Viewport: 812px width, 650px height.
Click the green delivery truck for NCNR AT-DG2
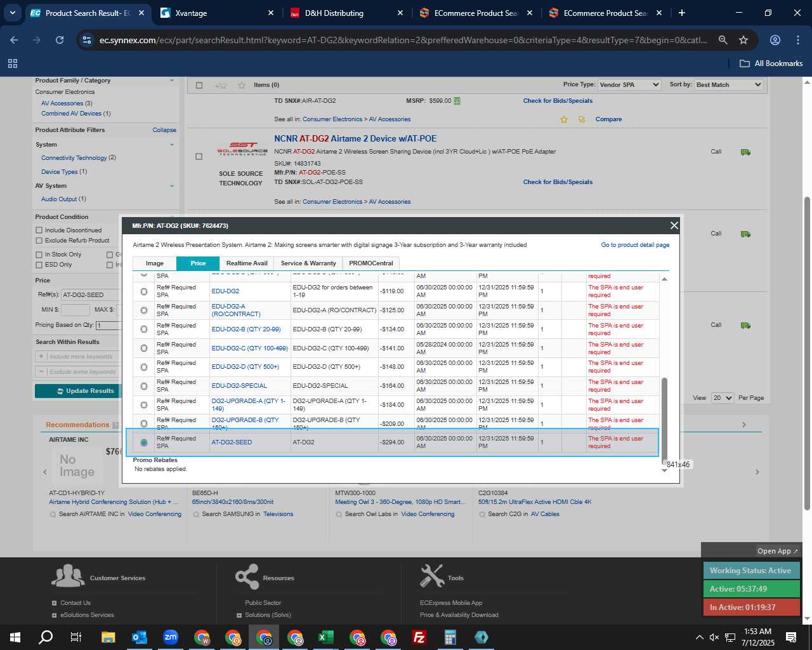745,152
